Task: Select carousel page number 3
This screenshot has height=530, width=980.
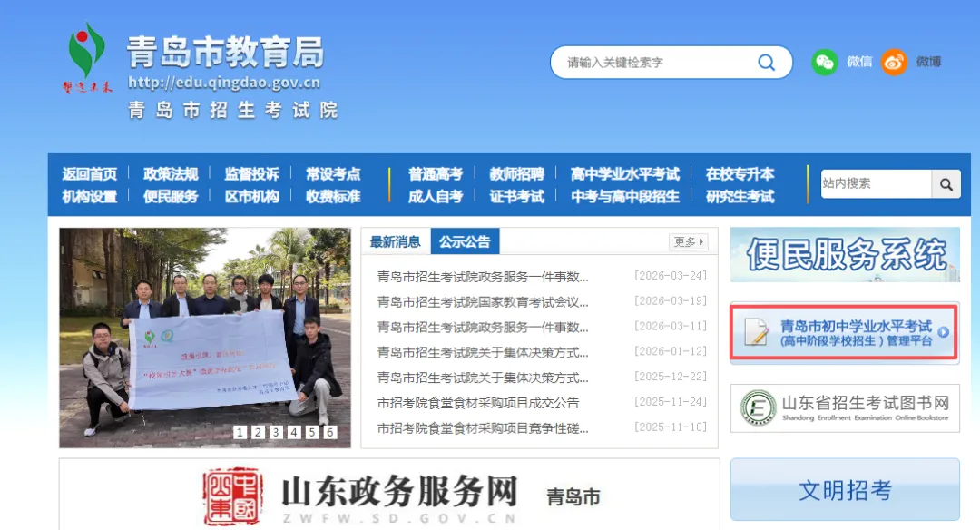Action: tap(276, 433)
